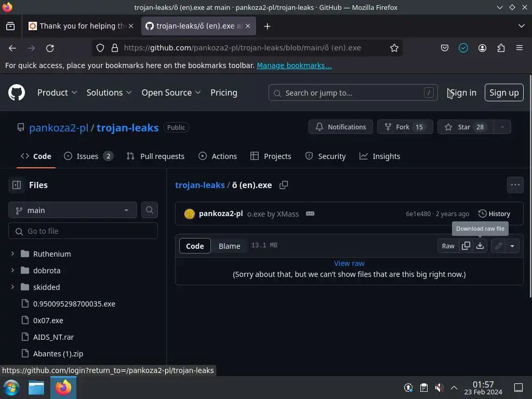This screenshot has width=532, height=399.
Task: Expand the dobrota folder
Action: click(12, 270)
